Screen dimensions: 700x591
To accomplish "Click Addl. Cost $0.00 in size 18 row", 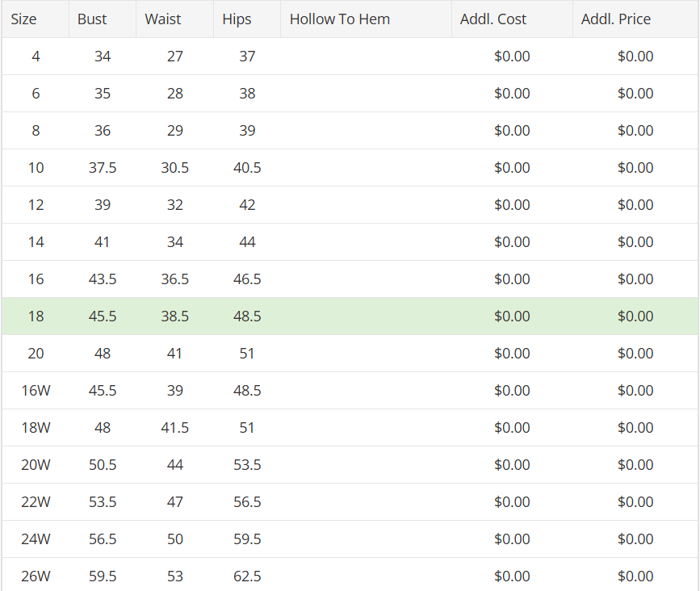I will pos(512,316).
